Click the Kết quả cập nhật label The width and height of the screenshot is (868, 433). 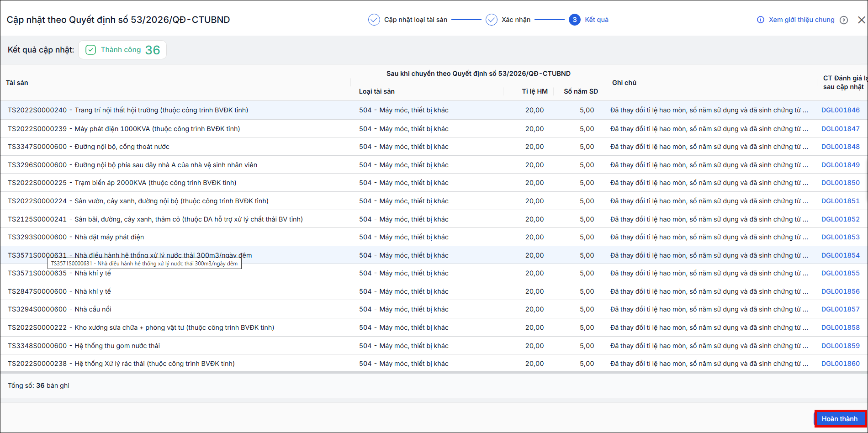point(41,50)
